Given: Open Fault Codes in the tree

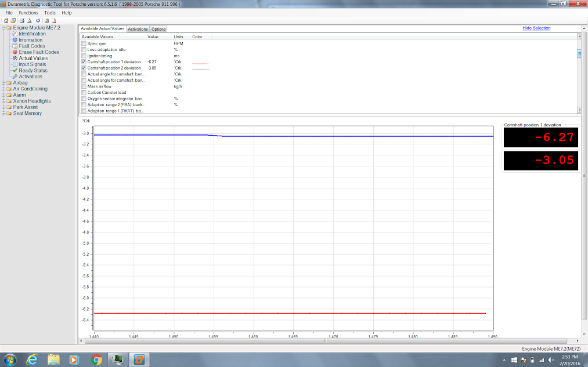Looking at the screenshot, I should click(x=31, y=46).
